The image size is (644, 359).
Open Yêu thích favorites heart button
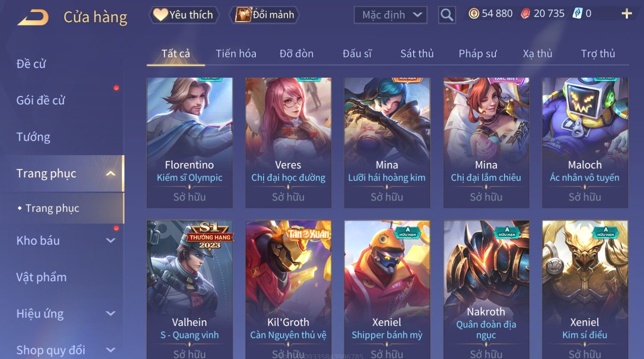(184, 15)
